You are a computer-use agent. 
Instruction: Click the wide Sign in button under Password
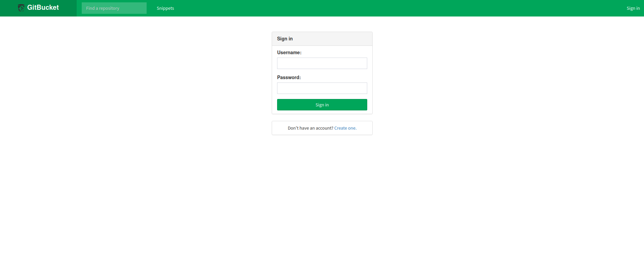(322, 105)
